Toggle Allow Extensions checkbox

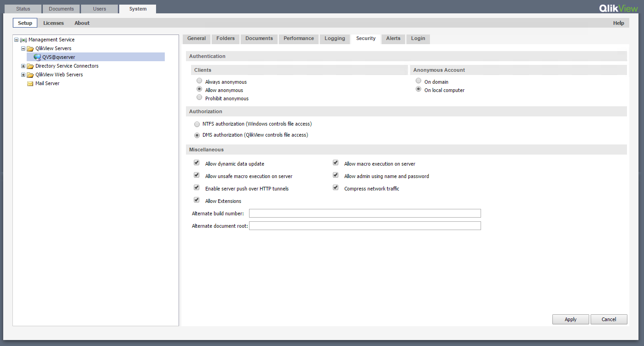click(x=197, y=200)
